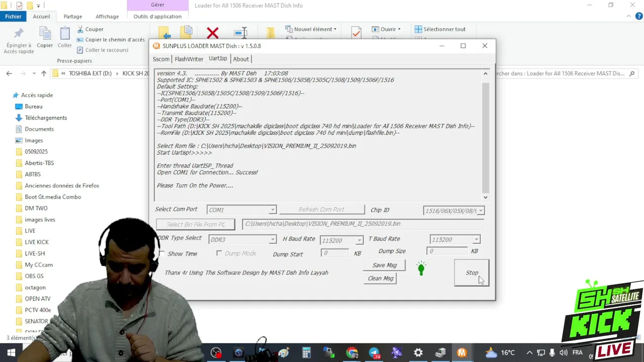Show hidden system tray icons chevron
This screenshot has height=362, width=644.
click(x=529, y=353)
